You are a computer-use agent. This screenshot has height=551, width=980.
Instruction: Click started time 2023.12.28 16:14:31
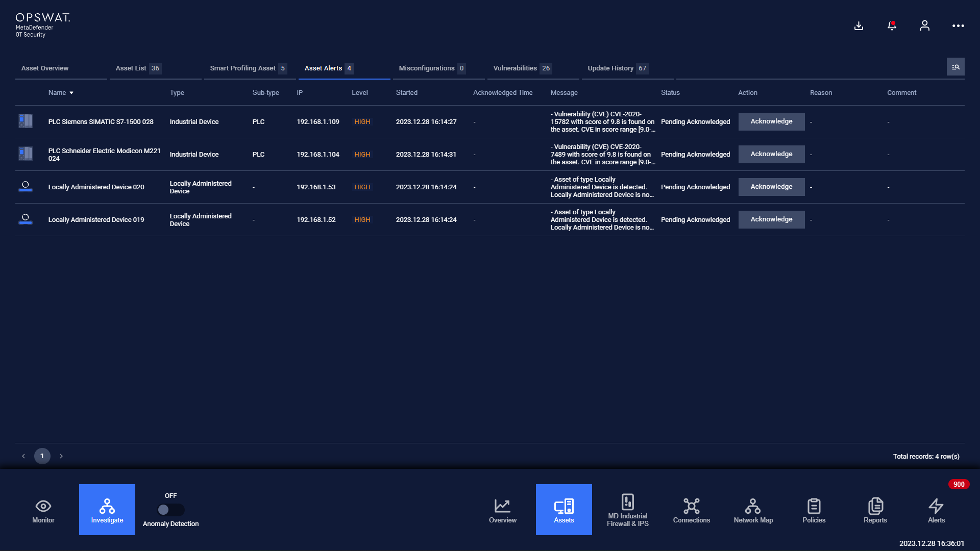point(426,155)
